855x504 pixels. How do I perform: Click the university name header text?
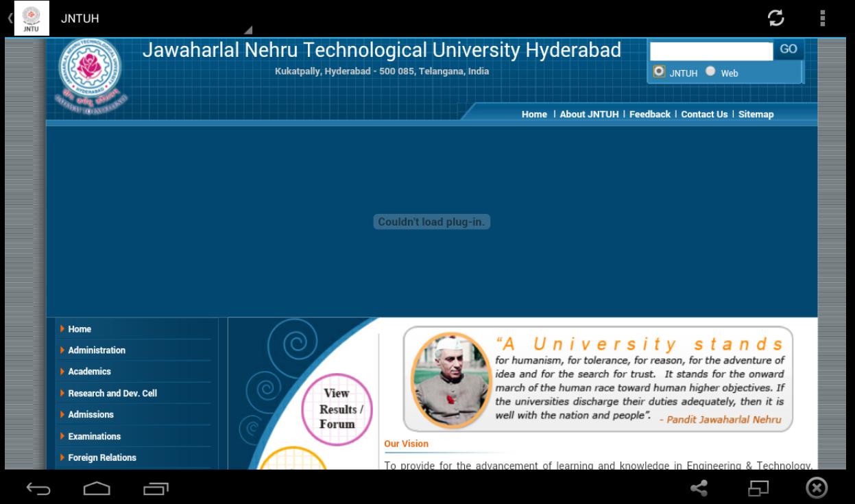pos(382,50)
